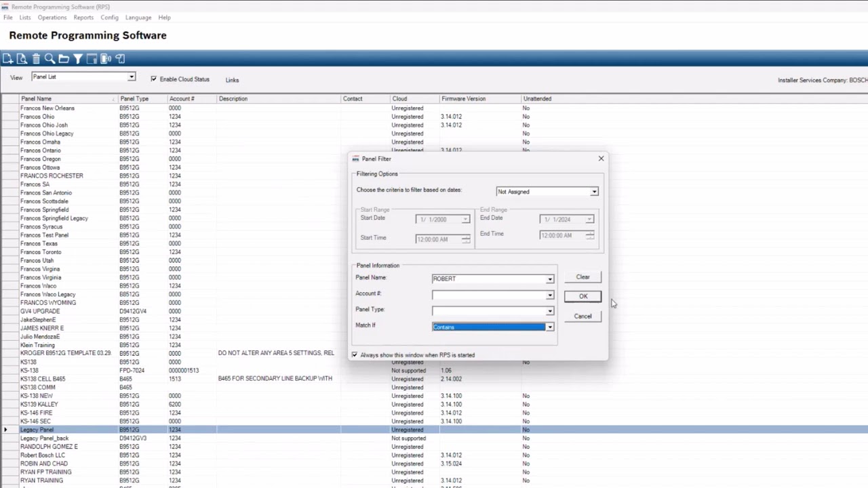Open the date criteria Not Assigned dropdown
Viewport: 868px width, 488px height.
(594, 192)
